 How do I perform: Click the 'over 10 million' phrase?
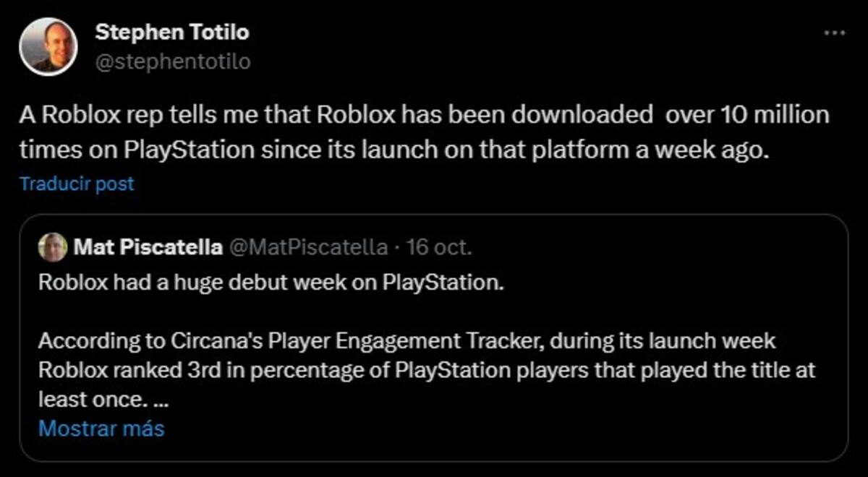click(746, 115)
